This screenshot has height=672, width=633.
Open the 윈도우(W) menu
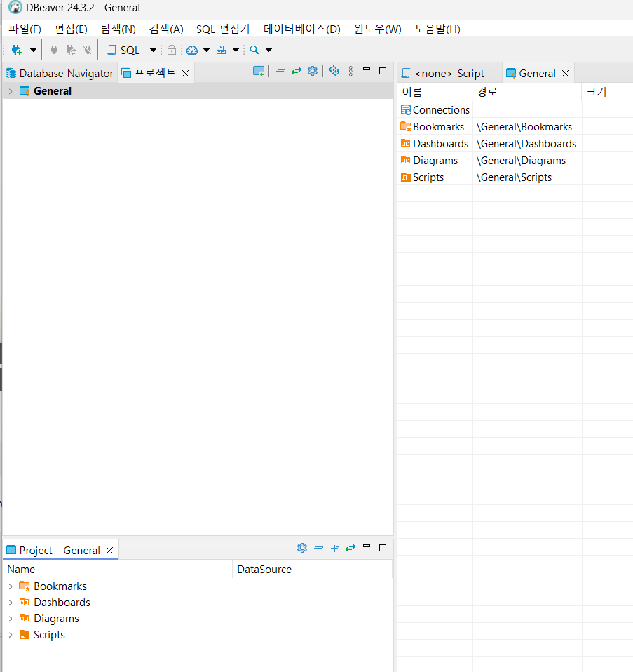click(x=377, y=29)
